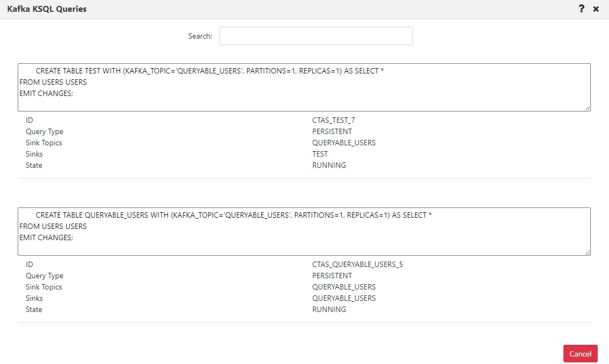This screenshot has width=609, height=364.
Task: Click the Search label next to the field
Action: (200, 35)
